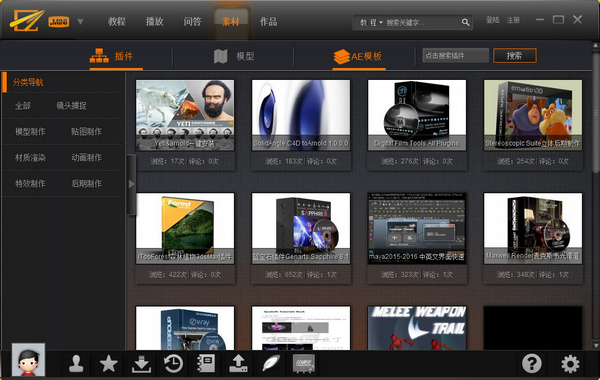Click the magnifier icon in top search box
The width and height of the screenshot is (600, 380).
pyautogui.click(x=465, y=22)
